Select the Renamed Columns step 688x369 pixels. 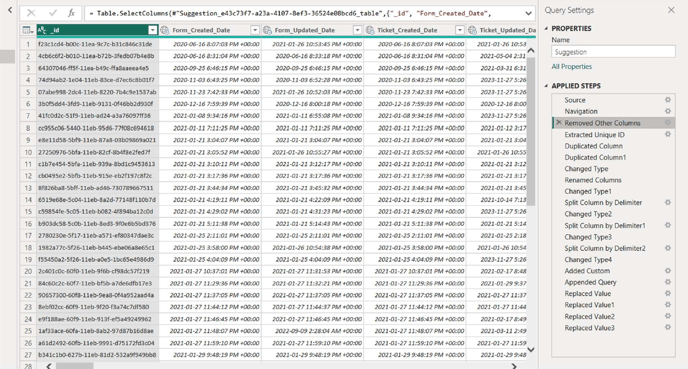coord(593,180)
